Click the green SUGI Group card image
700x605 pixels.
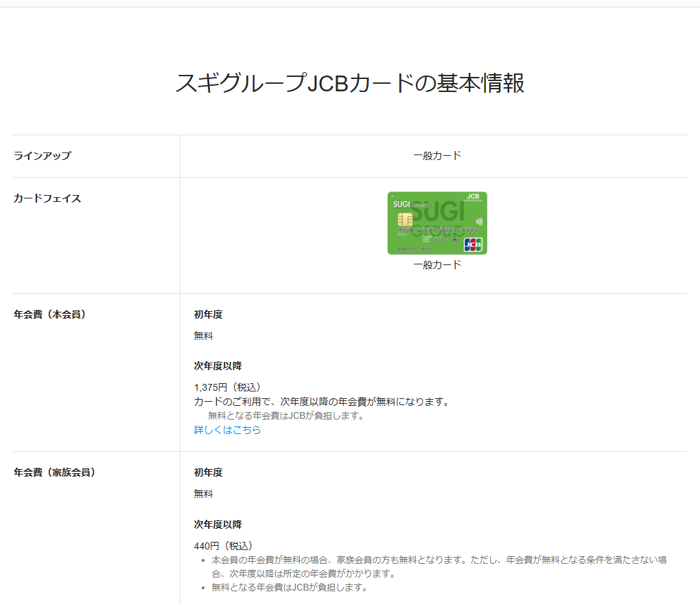tap(437, 223)
